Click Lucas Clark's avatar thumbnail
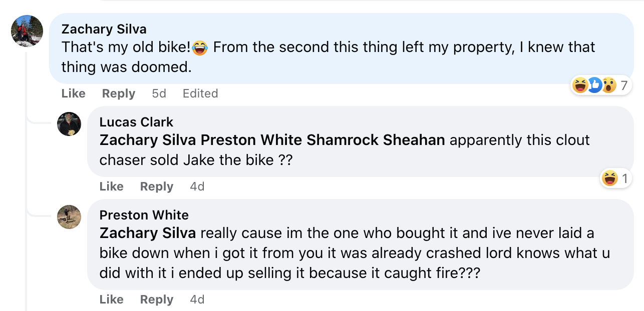 69,124
